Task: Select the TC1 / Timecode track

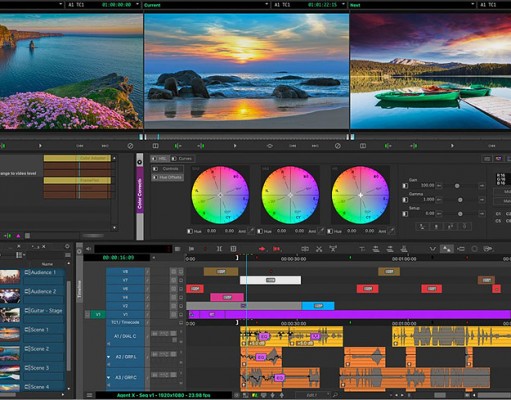Action: click(125, 322)
